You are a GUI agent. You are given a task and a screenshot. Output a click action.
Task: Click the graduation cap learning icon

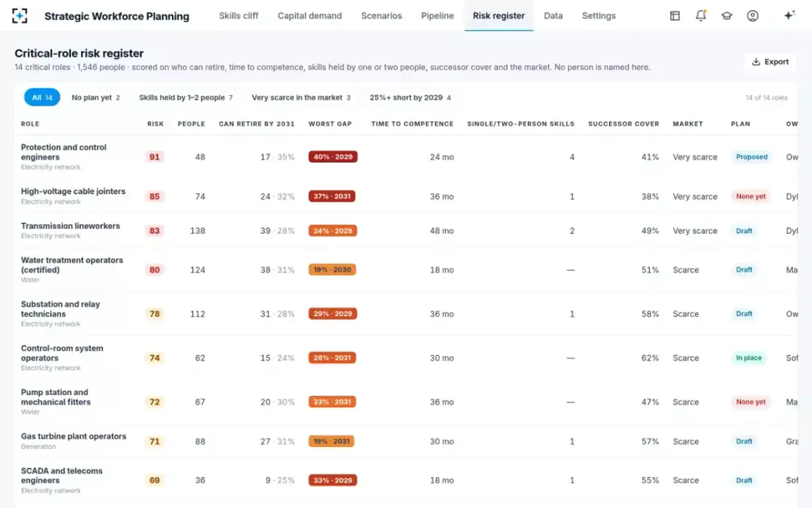727,16
